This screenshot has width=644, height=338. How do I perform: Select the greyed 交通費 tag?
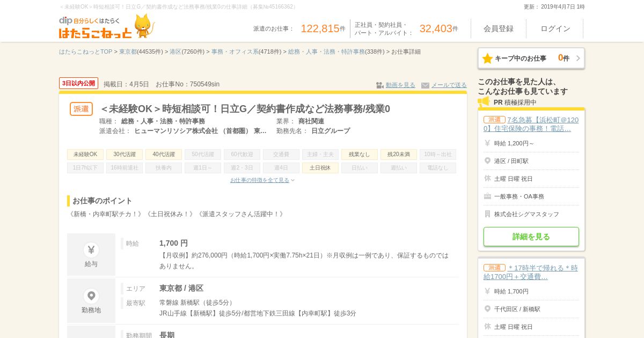[x=281, y=155]
